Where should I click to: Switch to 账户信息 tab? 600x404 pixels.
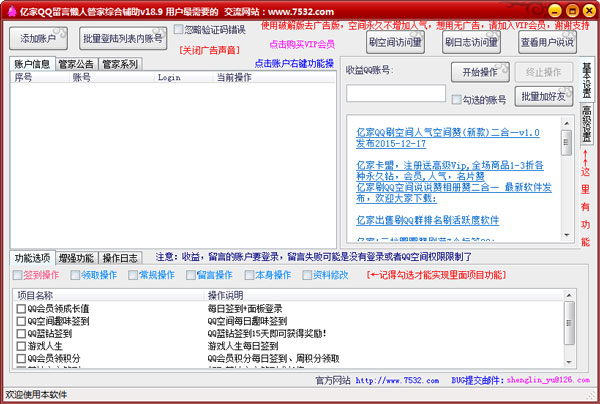point(32,64)
